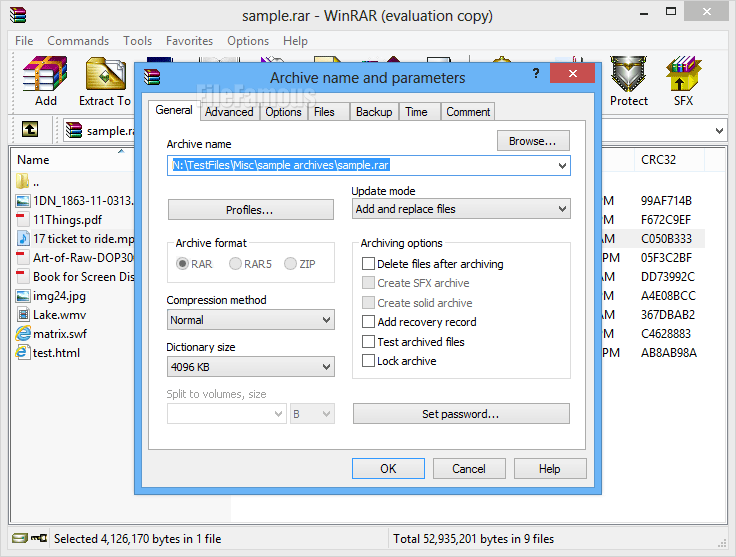Click Total 52,935,201 bytes status text

[x=473, y=539]
